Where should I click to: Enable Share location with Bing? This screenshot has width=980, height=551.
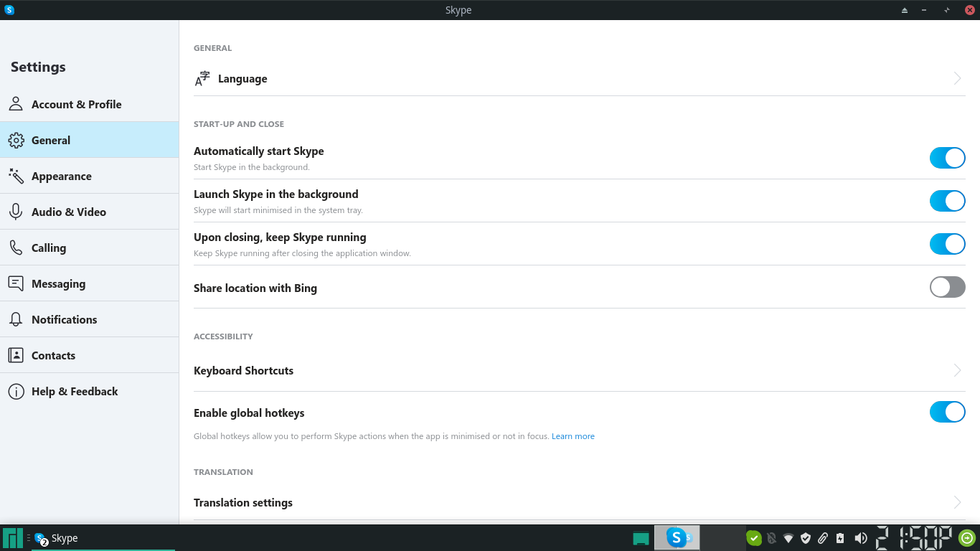tap(947, 287)
